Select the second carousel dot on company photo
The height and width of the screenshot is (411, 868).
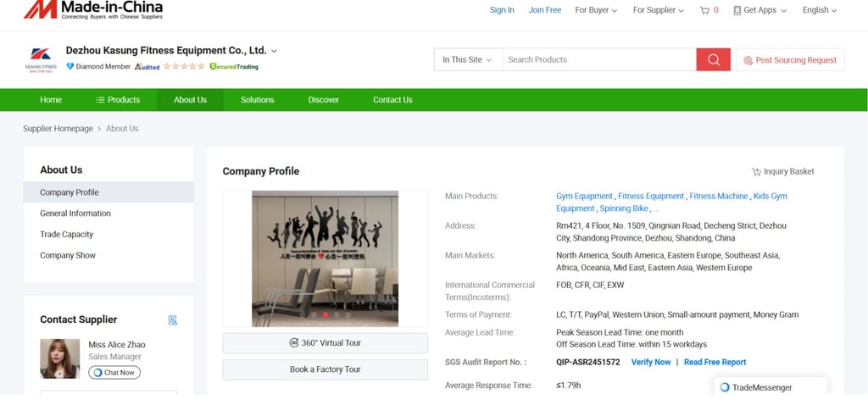tap(325, 314)
